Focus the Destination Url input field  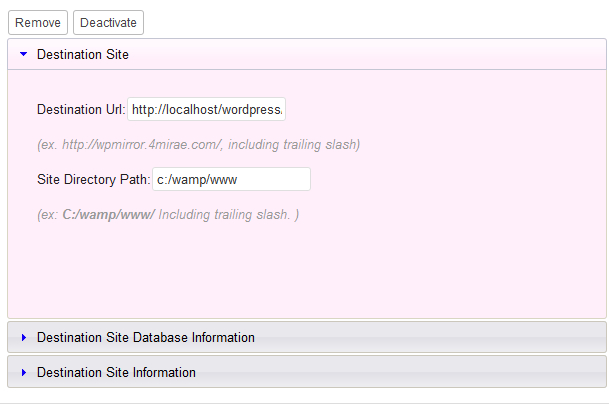point(207,109)
